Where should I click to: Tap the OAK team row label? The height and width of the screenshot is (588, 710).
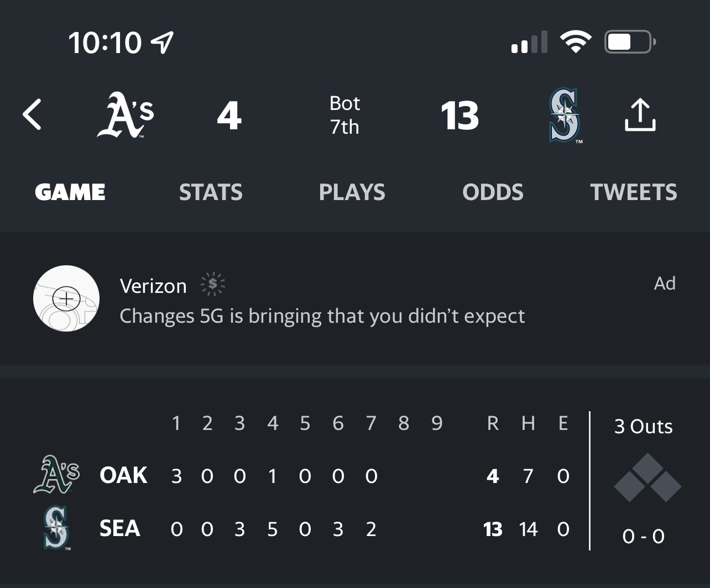(123, 475)
